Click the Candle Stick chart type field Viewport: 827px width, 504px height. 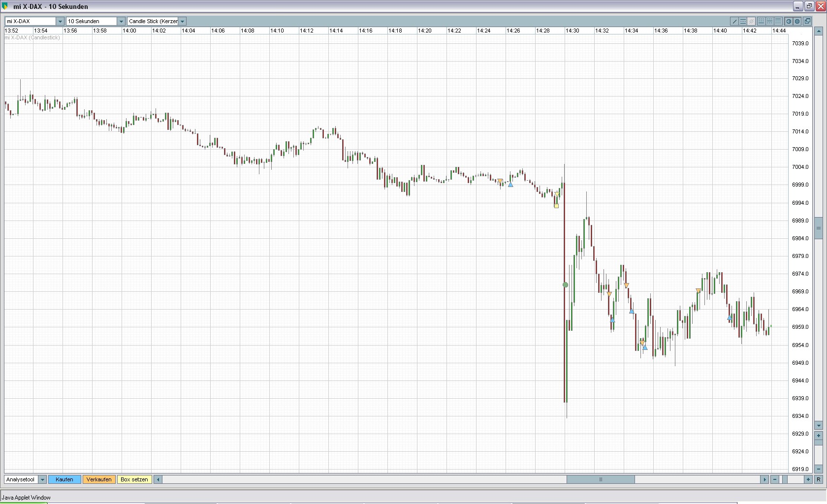pos(153,21)
